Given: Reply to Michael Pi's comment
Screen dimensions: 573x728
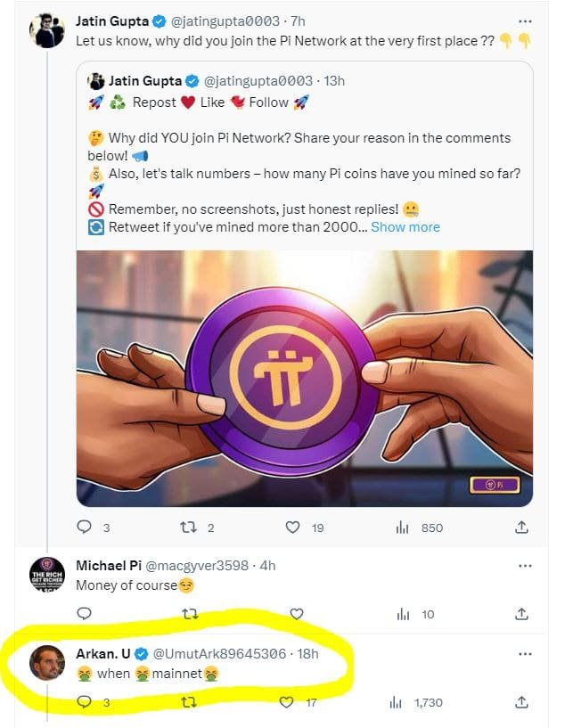Looking at the screenshot, I should (x=84, y=613).
